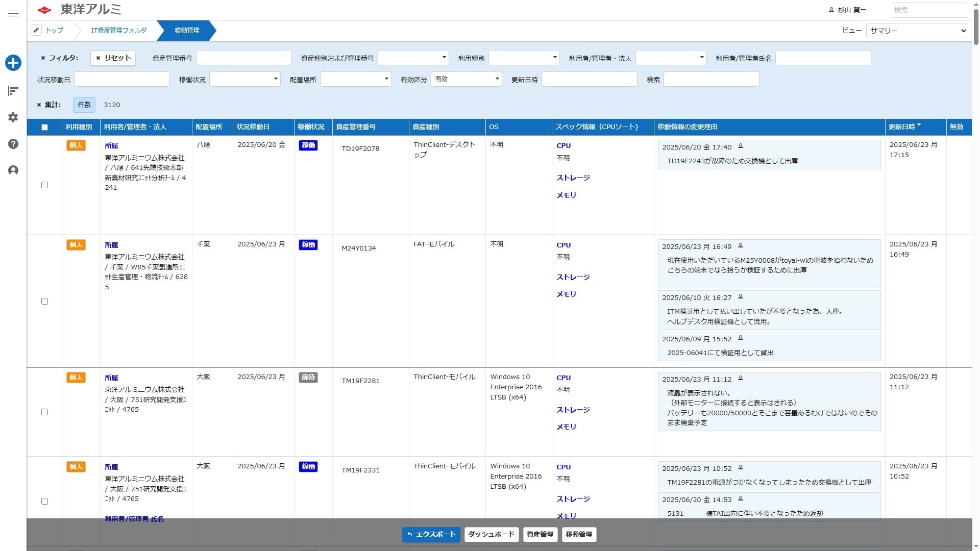Click the エクスポート button
This screenshot has width=980, height=551.
[x=431, y=535]
